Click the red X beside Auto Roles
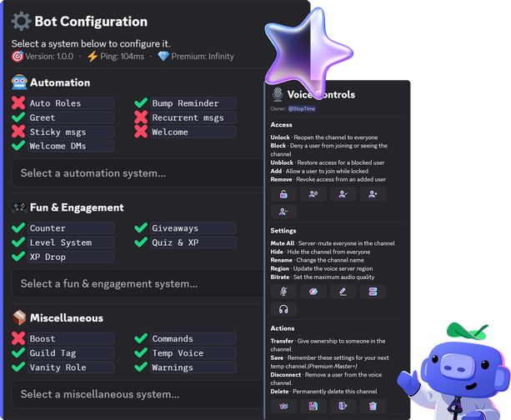Viewport: 511px width, 420px height. coord(18,103)
